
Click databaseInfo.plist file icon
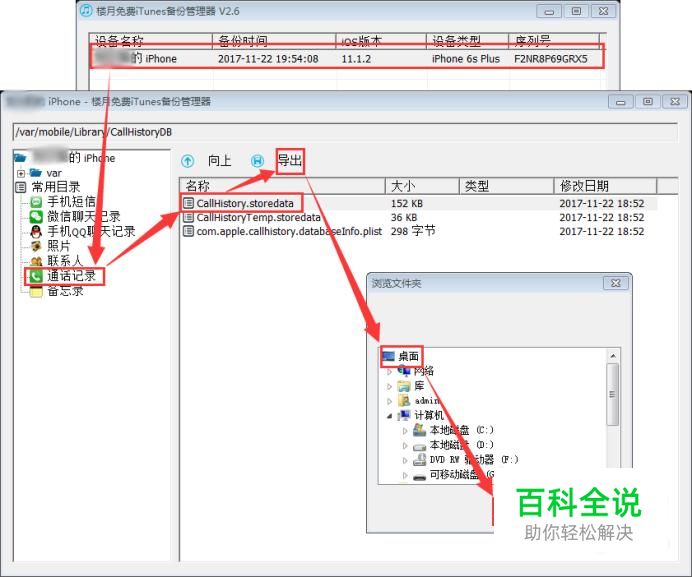[188, 231]
